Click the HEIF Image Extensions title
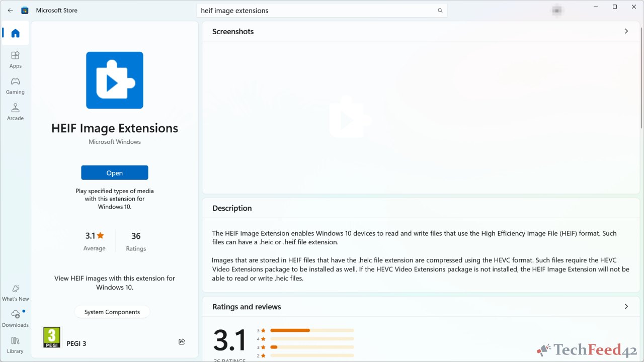 115,128
